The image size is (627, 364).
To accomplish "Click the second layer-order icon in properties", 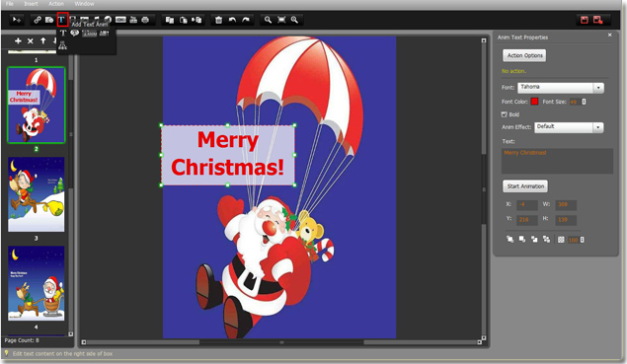I will [522, 240].
